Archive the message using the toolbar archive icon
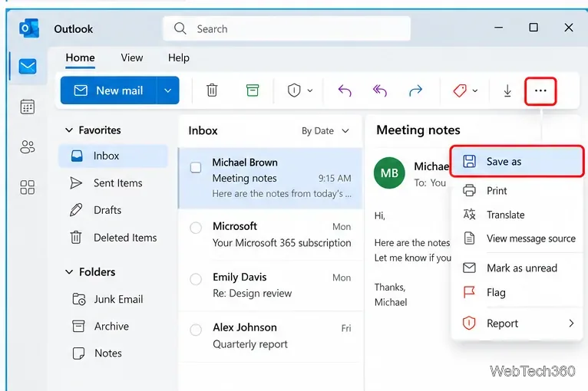Viewport: 588px width, 391px height. coord(253,90)
